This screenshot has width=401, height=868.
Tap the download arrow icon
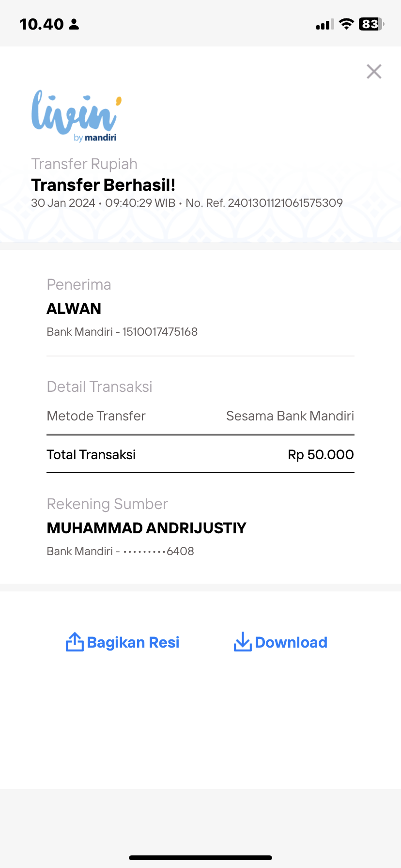[x=243, y=642]
